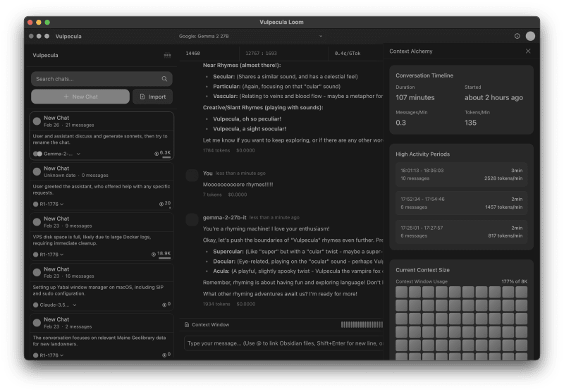Click the message input field
This screenshot has width=564, height=392.
tap(284, 343)
